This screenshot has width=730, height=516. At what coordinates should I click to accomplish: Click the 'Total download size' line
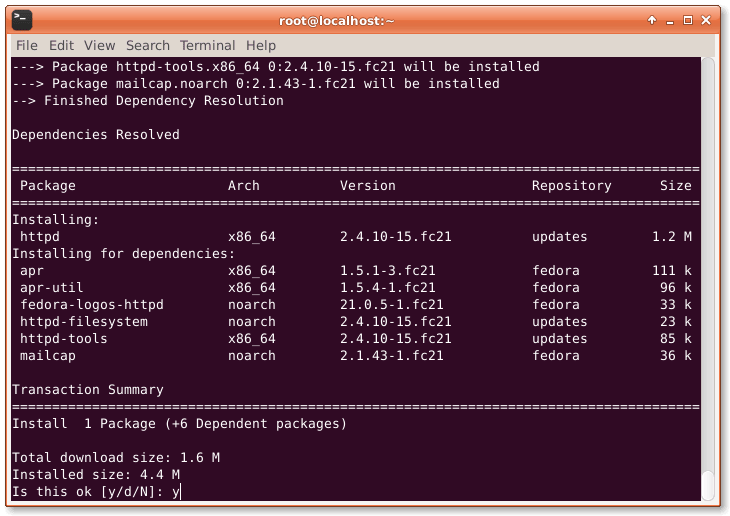pos(115,458)
